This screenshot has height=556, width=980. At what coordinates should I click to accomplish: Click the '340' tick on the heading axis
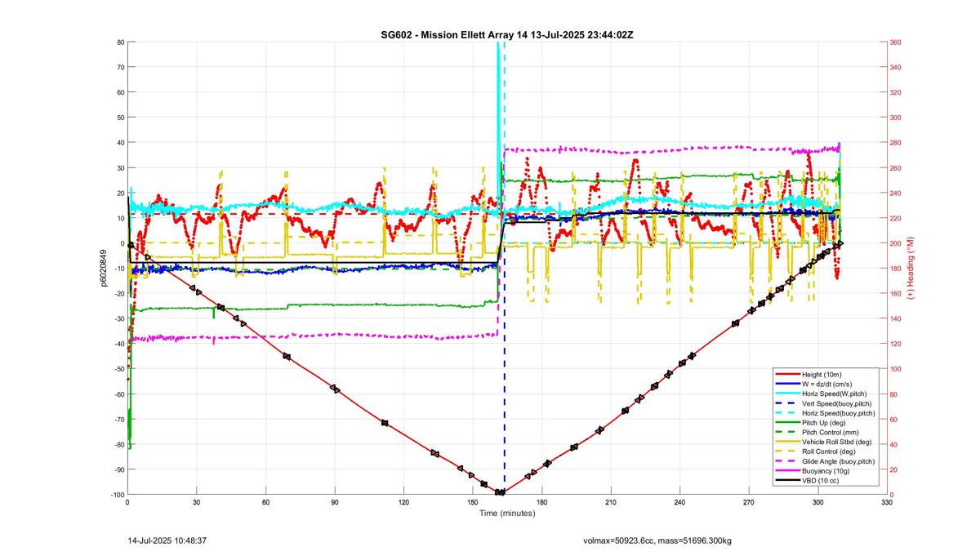pyautogui.click(x=897, y=67)
